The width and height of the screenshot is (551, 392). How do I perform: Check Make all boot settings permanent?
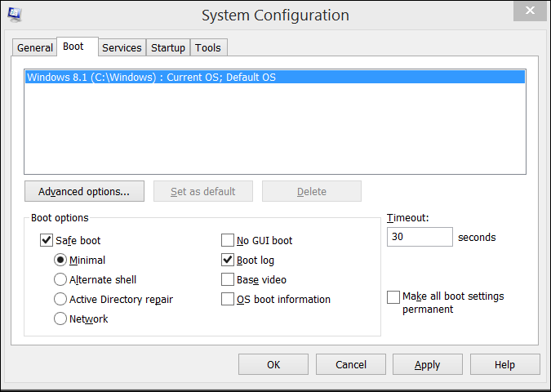(x=393, y=297)
